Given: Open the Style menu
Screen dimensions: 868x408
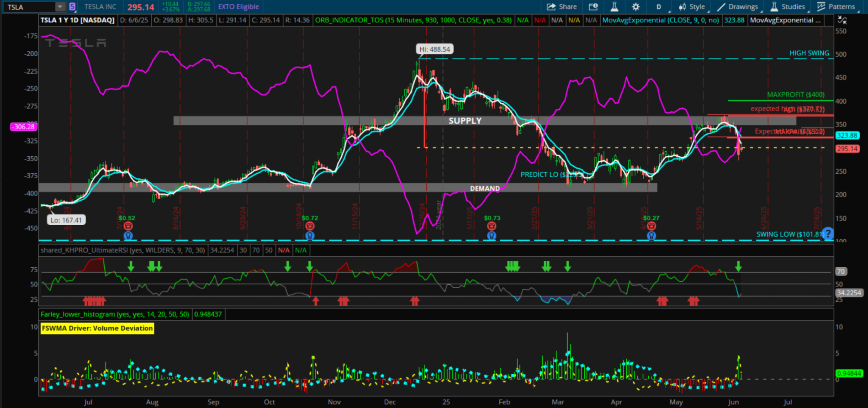Looking at the screenshot, I should 692,7.
